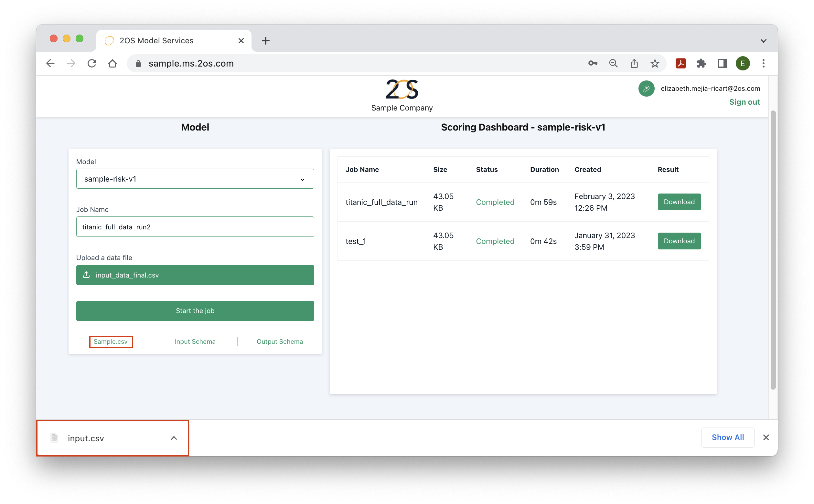Open the browser extensions puzzle icon
Viewport: 814px width, 504px height.
point(701,63)
